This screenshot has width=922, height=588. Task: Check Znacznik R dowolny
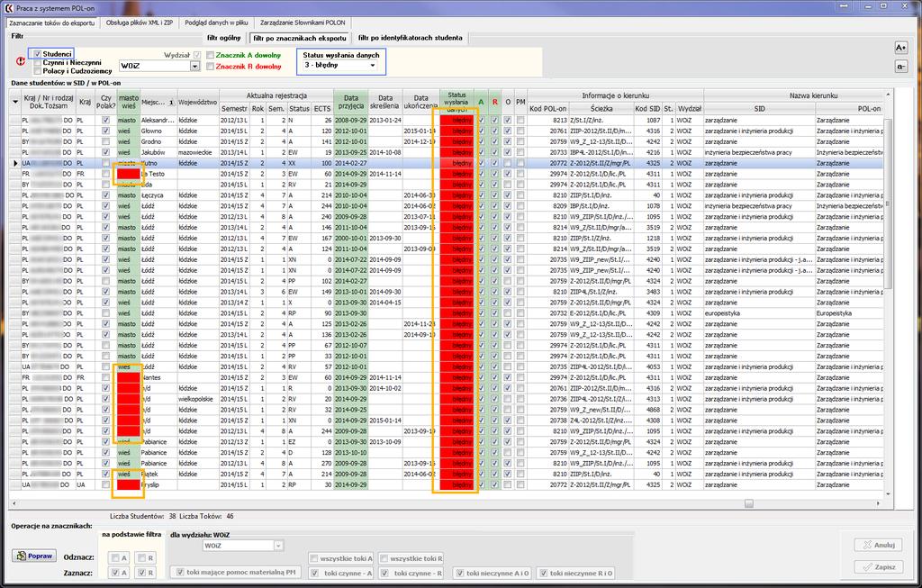[x=210, y=67]
